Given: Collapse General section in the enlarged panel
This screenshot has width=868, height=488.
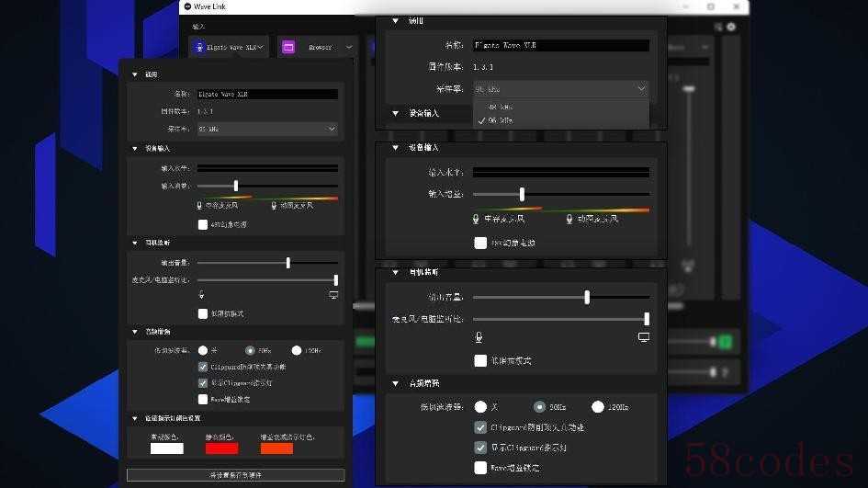Looking at the screenshot, I should pyautogui.click(x=395, y=21).
